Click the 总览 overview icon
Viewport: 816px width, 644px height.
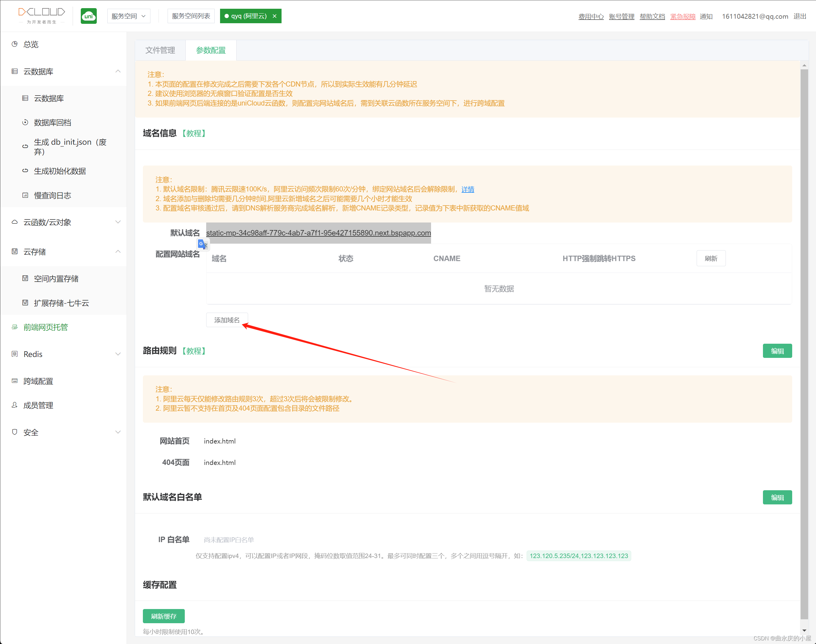tap(15, 44)
